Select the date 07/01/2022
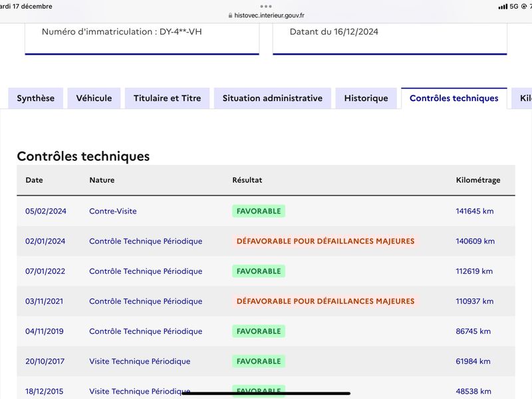 [x=45, y=271]
